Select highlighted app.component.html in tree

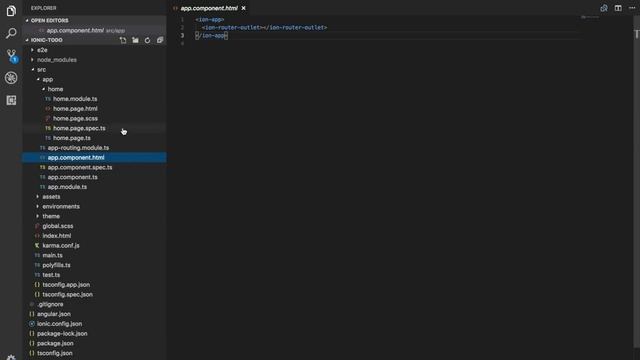(x=94, y=158)
